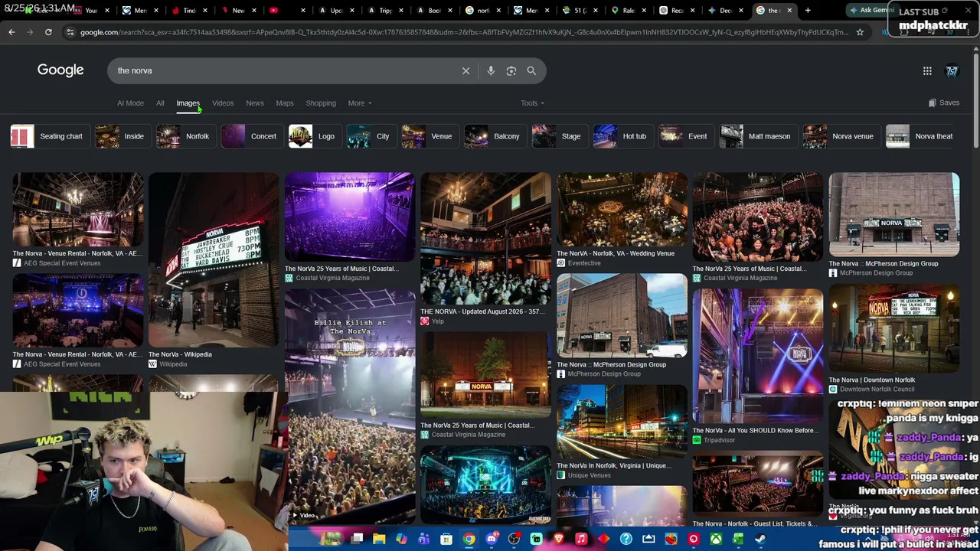Open the Google account avatar menu
This screenshot has height=551, width=980.
click(952, 71)
